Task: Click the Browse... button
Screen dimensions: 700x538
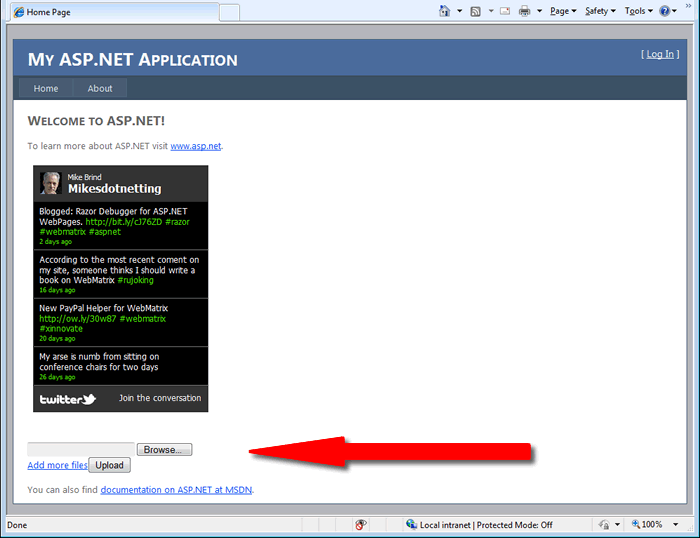Action: coord(164,450)
